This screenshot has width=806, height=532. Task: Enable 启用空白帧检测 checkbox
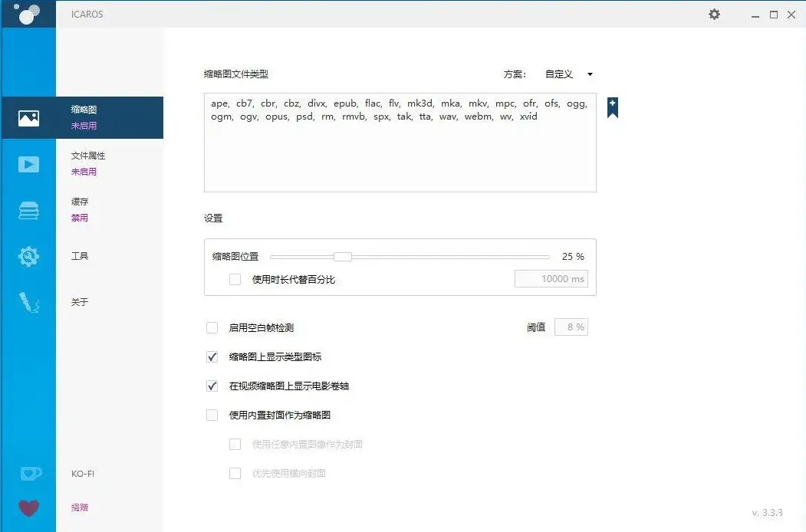click(212, 328)
